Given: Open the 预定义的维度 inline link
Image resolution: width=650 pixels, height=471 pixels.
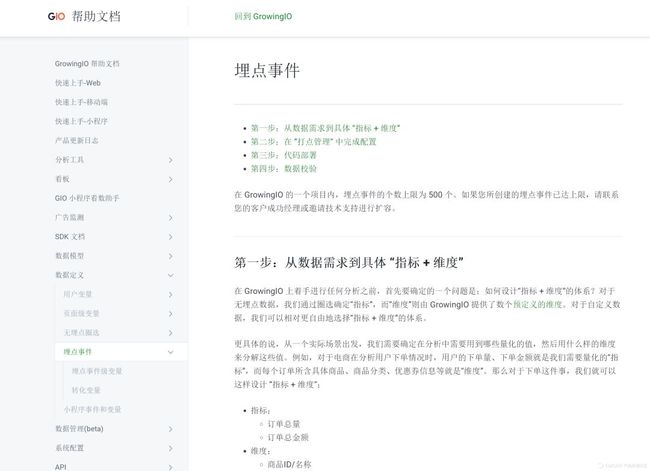Looking at the screenshot, I should [538, 304].
